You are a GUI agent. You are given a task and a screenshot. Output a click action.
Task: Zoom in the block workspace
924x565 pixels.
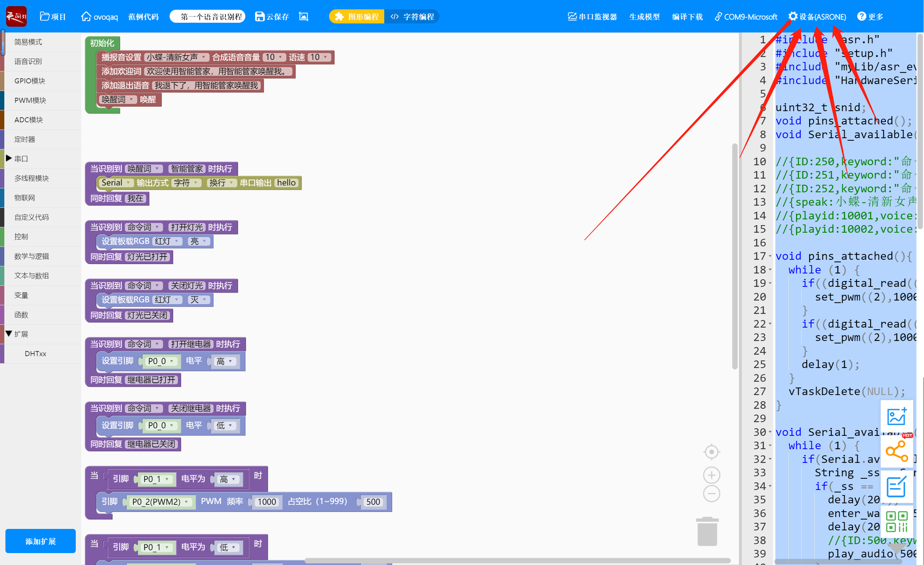coord(711,475)
